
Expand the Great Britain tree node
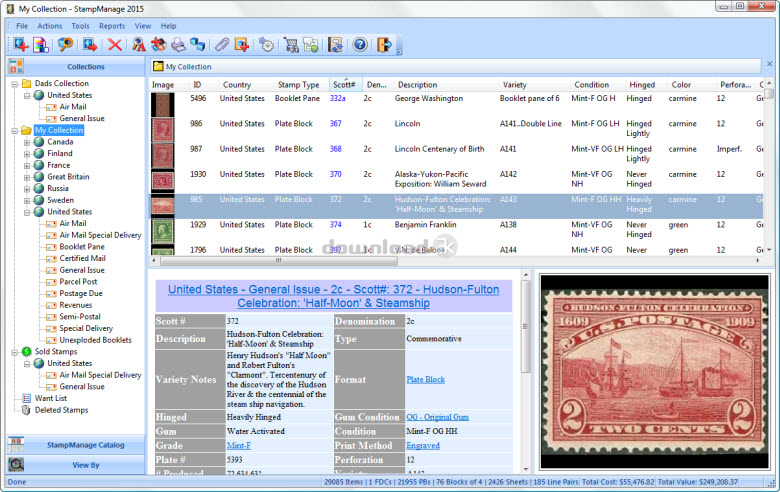27,177
